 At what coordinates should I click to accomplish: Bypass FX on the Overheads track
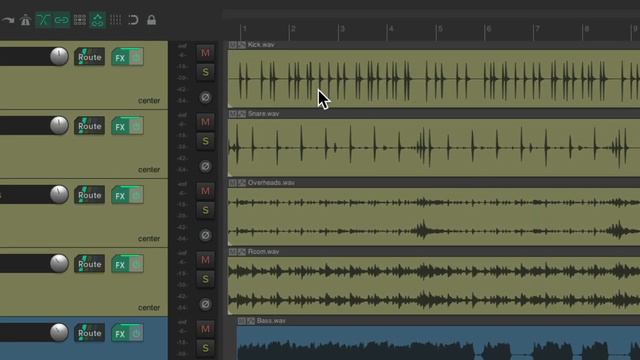click(136, 196)
